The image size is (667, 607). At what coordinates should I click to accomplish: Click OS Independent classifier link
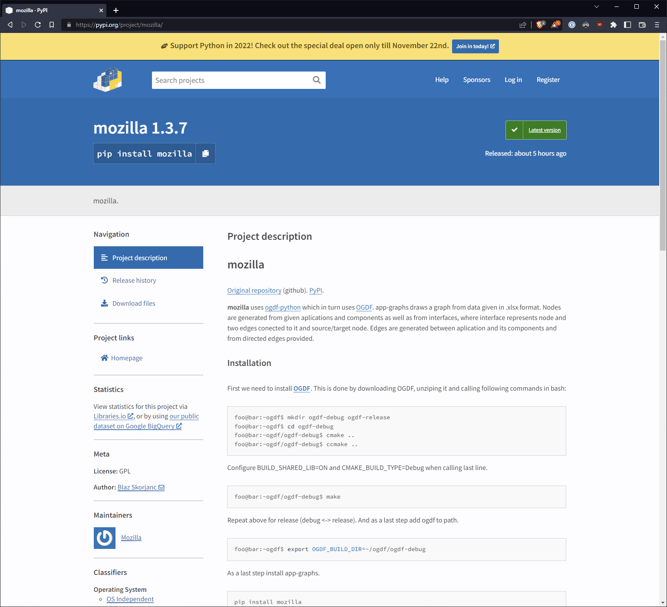tap(130, 599)
